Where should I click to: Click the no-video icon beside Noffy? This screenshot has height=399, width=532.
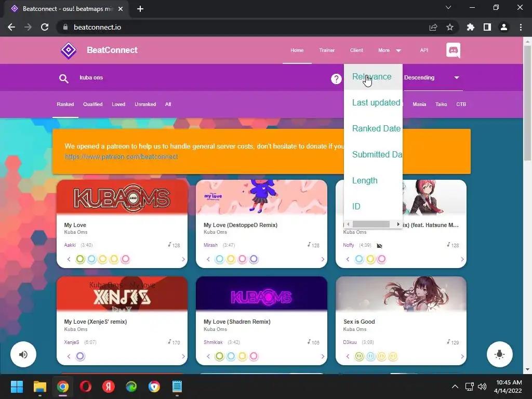(x=380, y=246)
